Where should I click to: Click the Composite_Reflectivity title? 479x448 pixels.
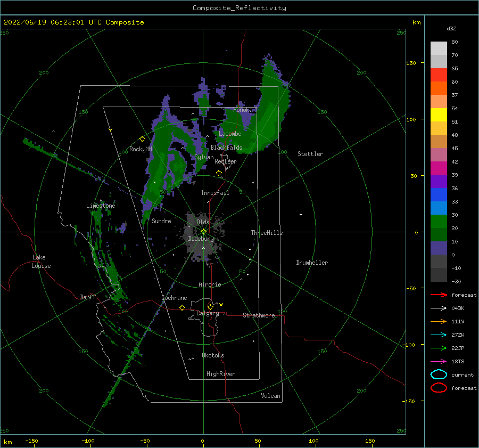[x=239, y=8]
